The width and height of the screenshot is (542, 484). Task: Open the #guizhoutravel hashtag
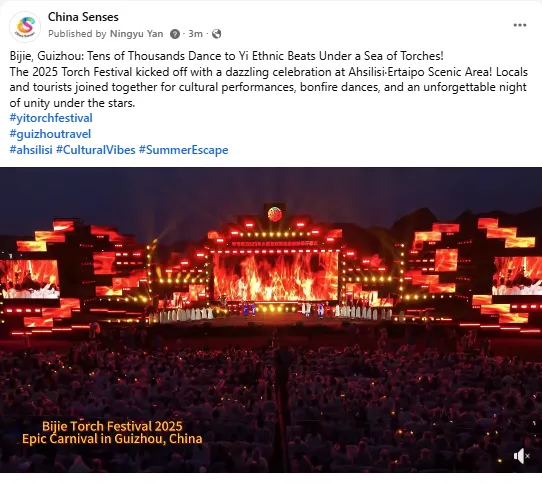click(50, 134)
